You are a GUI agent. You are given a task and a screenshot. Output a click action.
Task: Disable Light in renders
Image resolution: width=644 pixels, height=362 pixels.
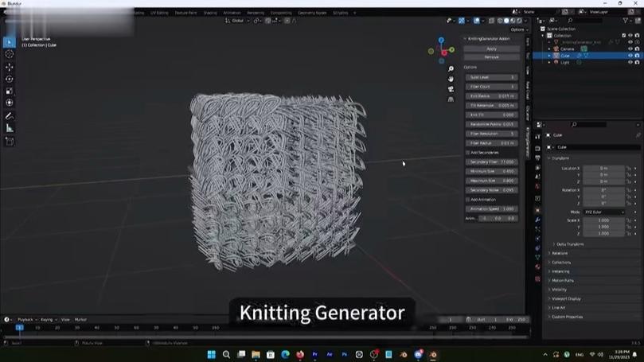coord(637,62)
